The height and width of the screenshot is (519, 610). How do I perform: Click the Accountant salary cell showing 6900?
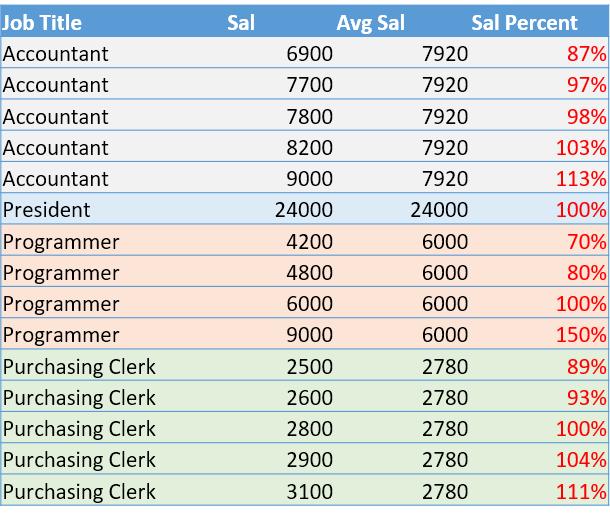311,54
